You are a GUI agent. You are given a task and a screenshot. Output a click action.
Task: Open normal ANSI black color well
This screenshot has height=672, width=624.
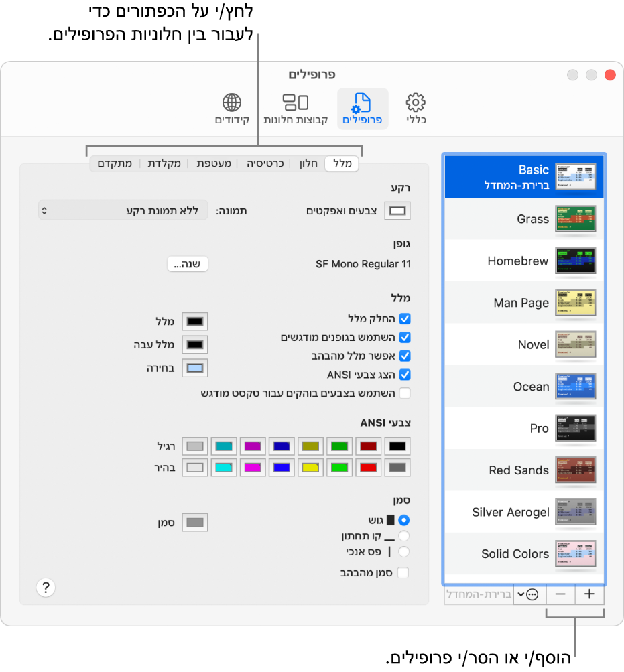tap(397, 446)
